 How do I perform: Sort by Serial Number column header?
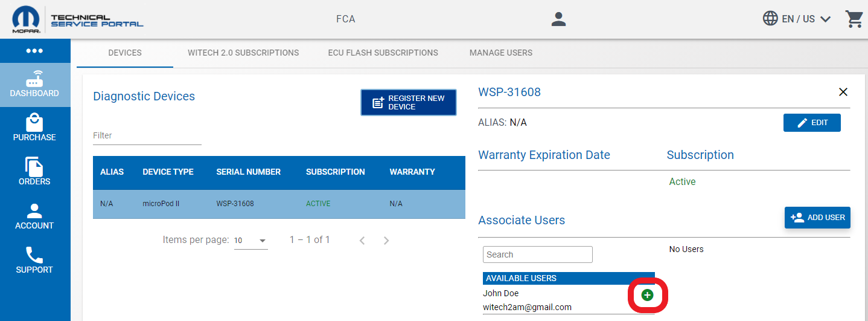[x=248, y=172]
